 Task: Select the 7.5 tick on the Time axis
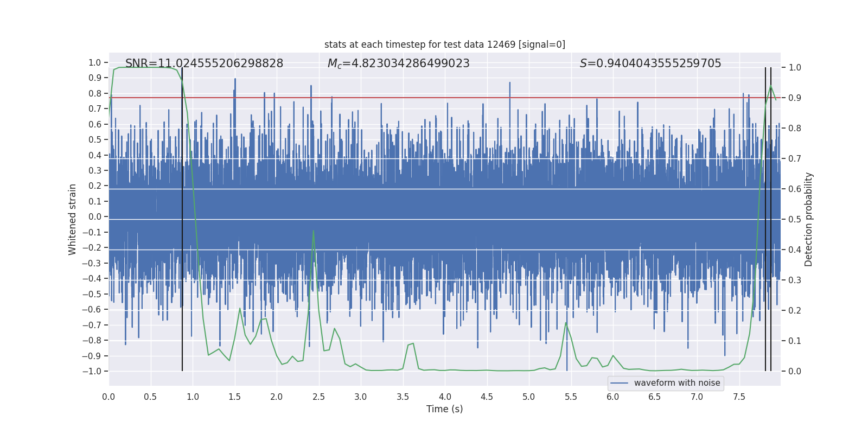(739, 397)
